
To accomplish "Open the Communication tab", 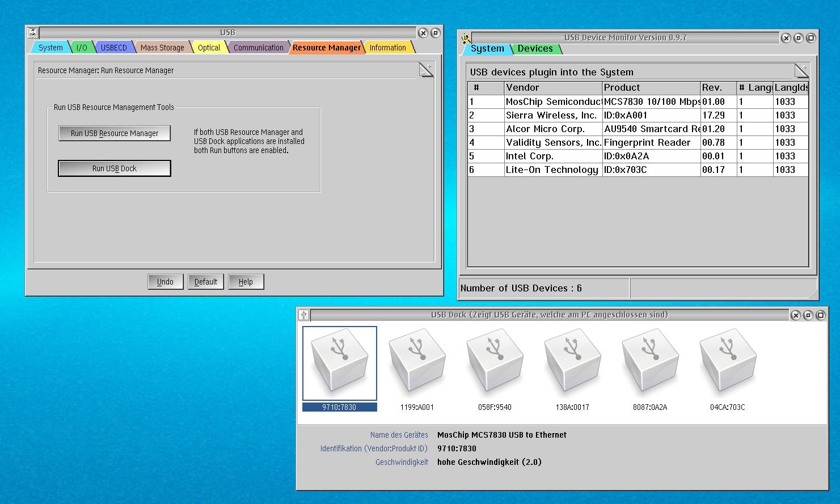I will coord(258,48).
